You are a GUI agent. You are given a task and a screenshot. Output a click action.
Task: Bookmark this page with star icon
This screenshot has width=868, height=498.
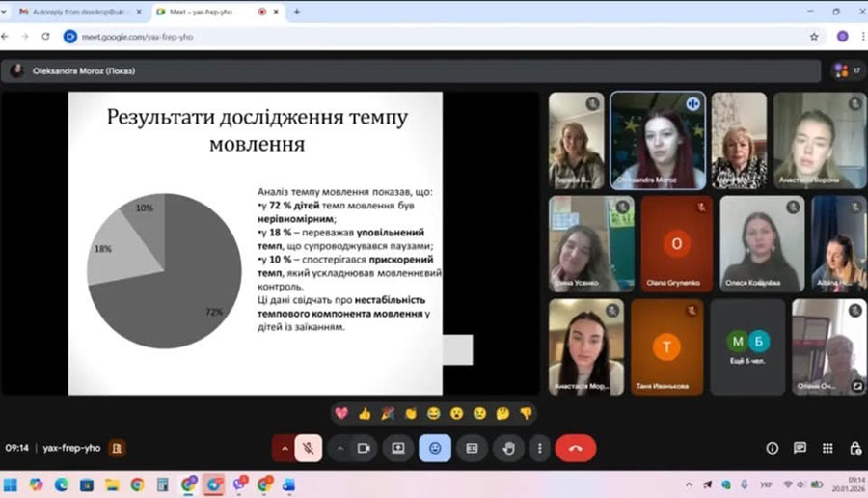(814, 37)
